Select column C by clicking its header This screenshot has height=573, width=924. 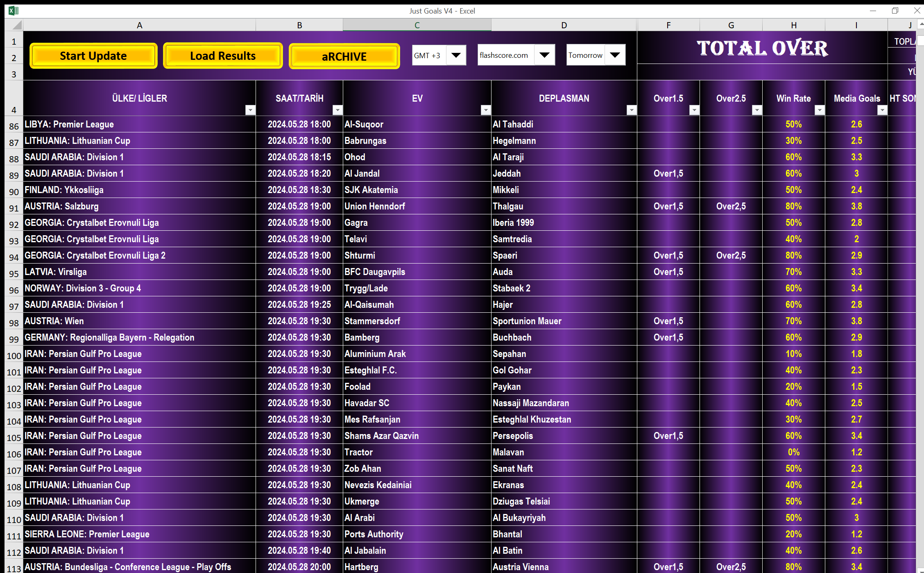(x=417, y=25)
